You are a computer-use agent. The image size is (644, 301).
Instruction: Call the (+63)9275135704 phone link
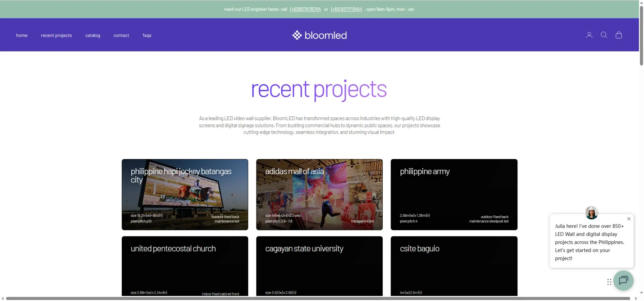(x=305, y=9)
